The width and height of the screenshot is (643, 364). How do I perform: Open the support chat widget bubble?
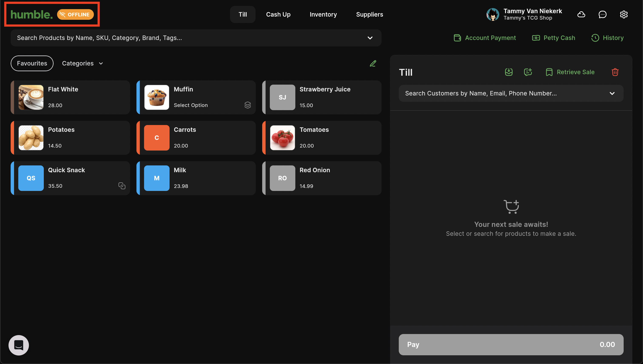(19, 345)
